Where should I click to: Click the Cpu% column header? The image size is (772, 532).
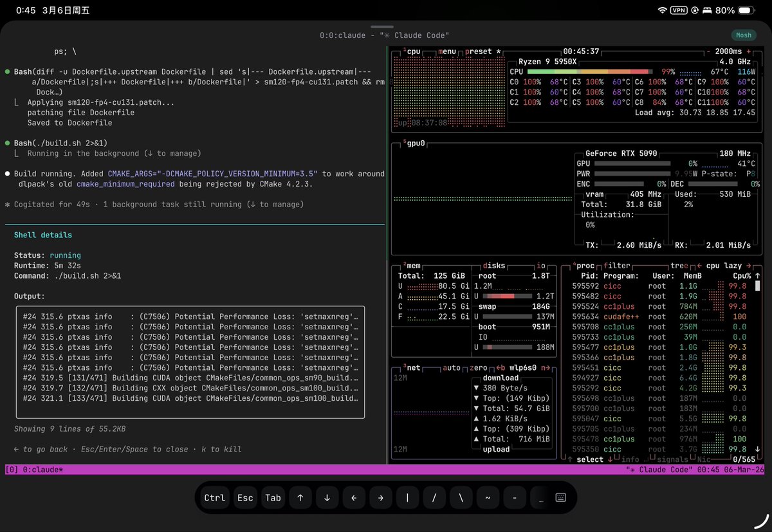[741, 276]
